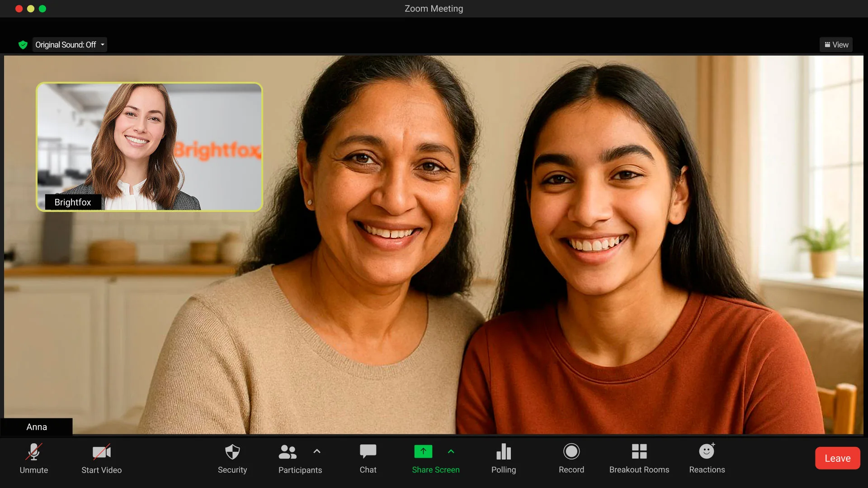The image size is (868, 488).
Task: Open the Security shield icon
Action: point(232,452)
